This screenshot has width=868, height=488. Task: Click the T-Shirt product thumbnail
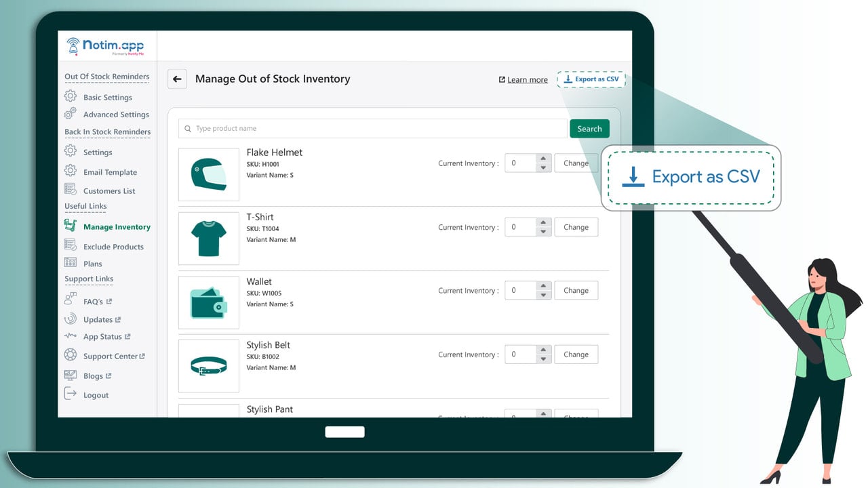click(209, 239)
